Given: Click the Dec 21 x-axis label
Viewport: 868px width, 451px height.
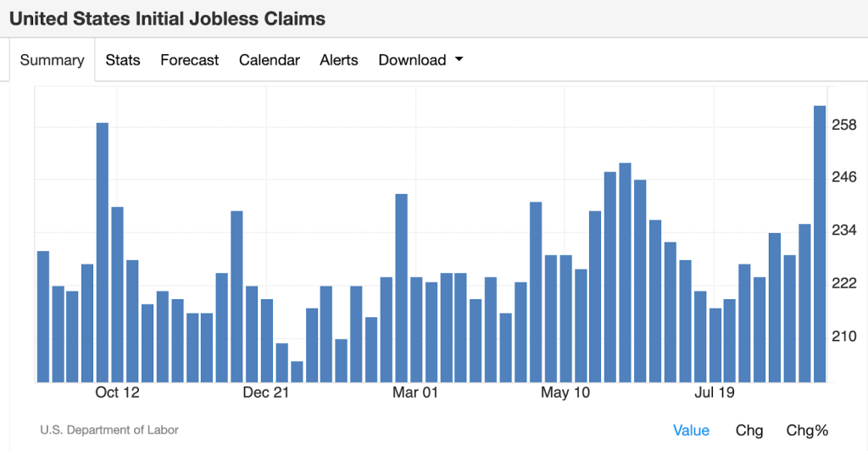Looking at the screenshot, I should point(266,393).
